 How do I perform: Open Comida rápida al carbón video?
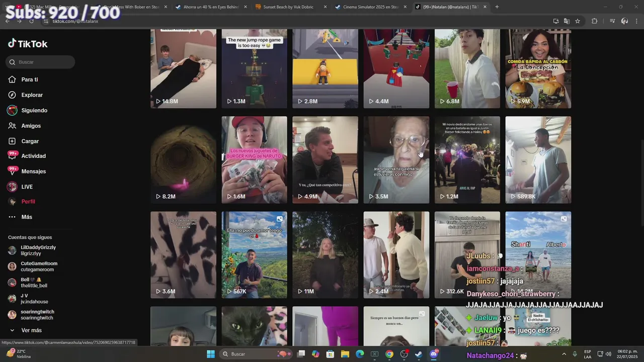click(x=538, y=68)
